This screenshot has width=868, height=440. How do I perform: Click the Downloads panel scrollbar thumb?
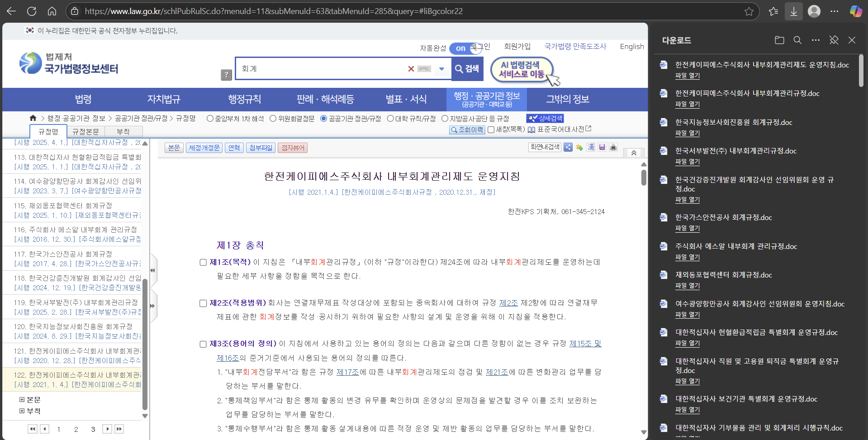tap(861, 71)
